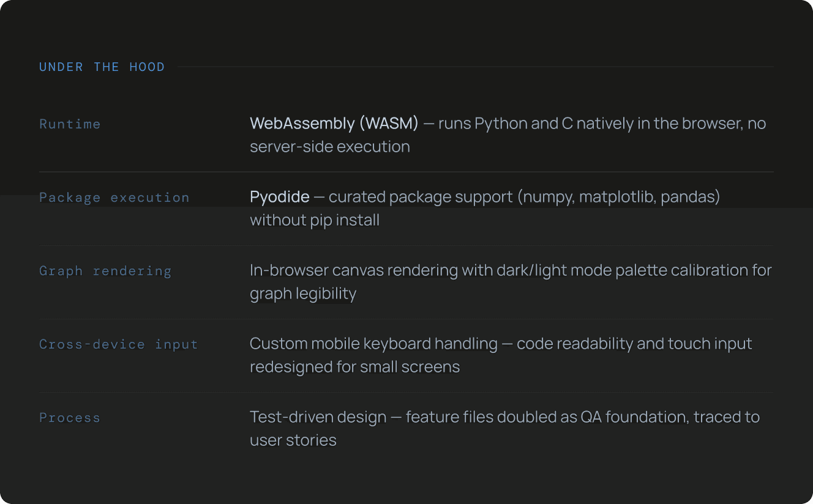The image size is (813, 504).
Task: Select the "Package execution" row label
Action: 114,198
